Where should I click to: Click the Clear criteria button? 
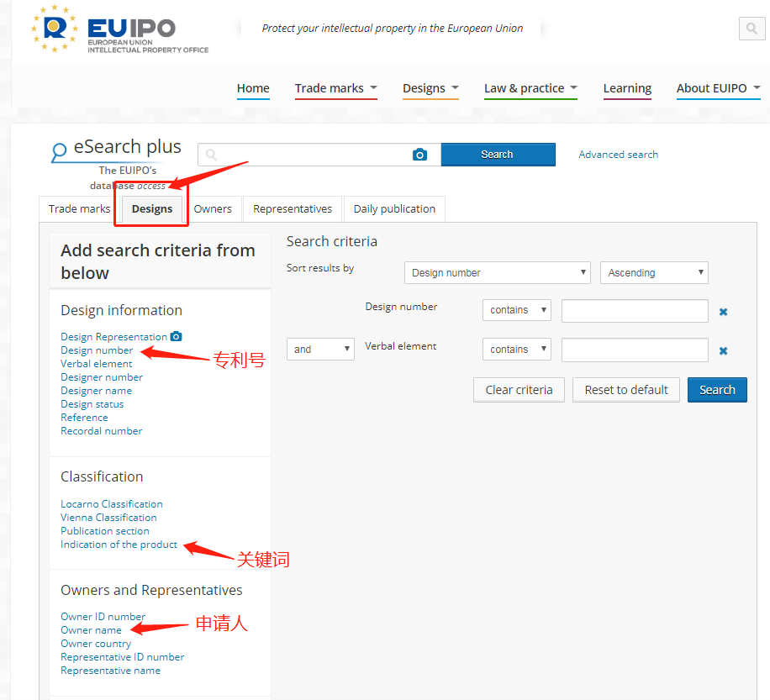(x=519, y=390)
